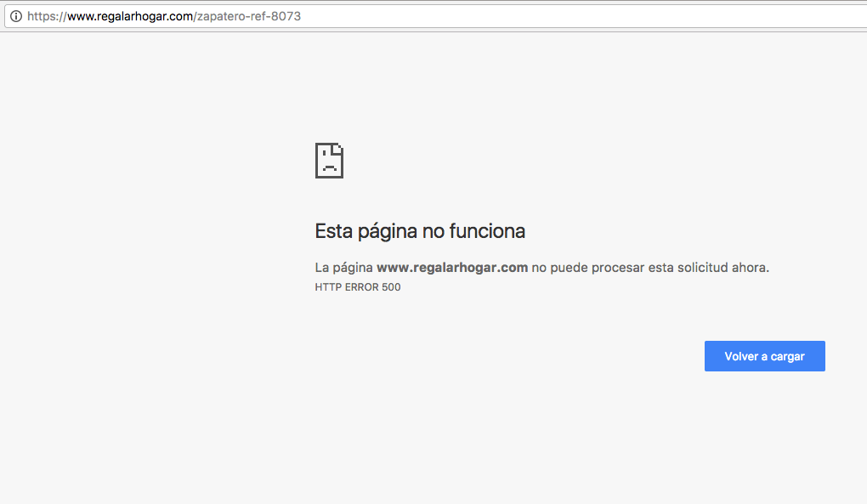Click bold 'www.regalarhogar.com' in error message
This screenshot has height=504, width=867.
pyautogui.click(x=451, y=268)
